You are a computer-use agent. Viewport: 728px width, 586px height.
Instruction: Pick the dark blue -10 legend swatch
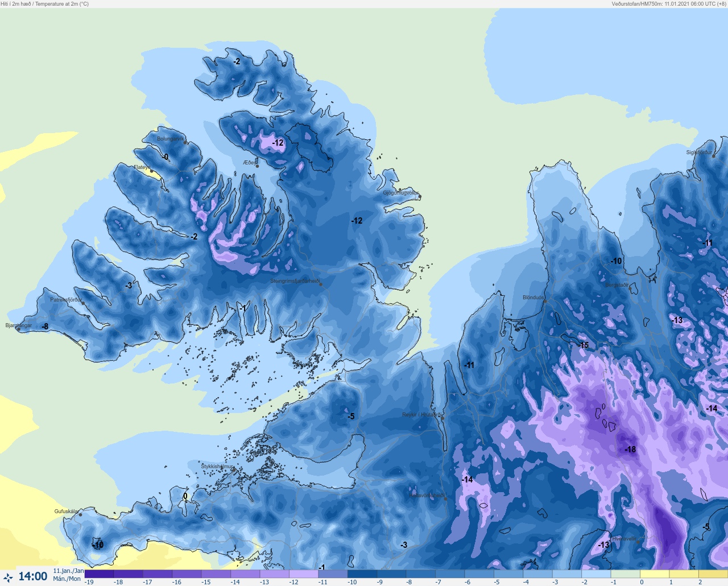[x=362, y=574]
